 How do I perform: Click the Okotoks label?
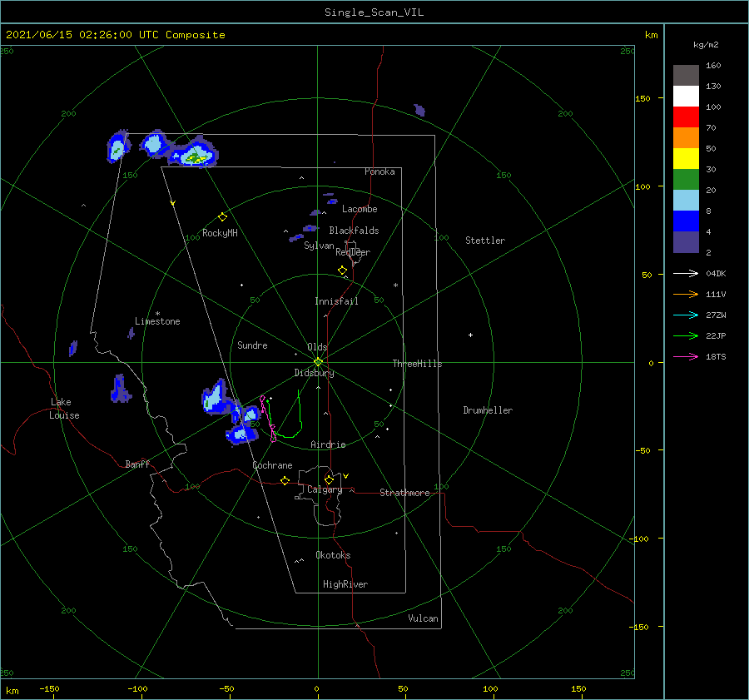(333, 555)
